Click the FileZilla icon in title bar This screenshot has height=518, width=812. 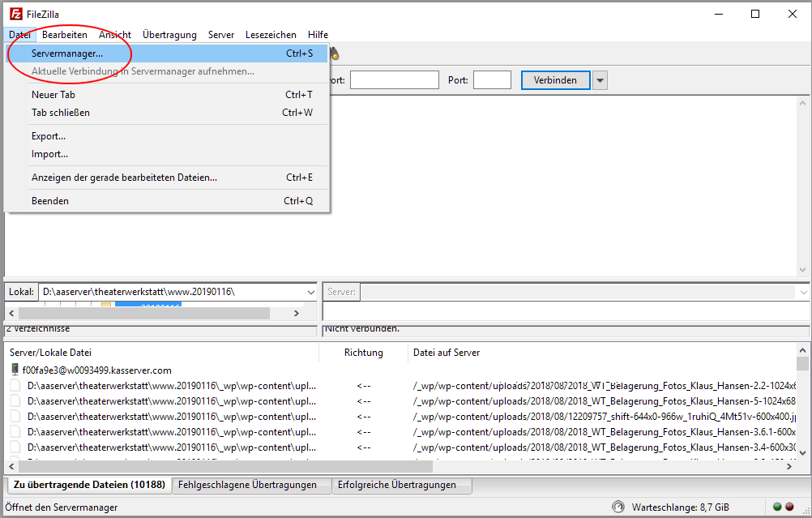pyautogui.click(x=16, y=14)
